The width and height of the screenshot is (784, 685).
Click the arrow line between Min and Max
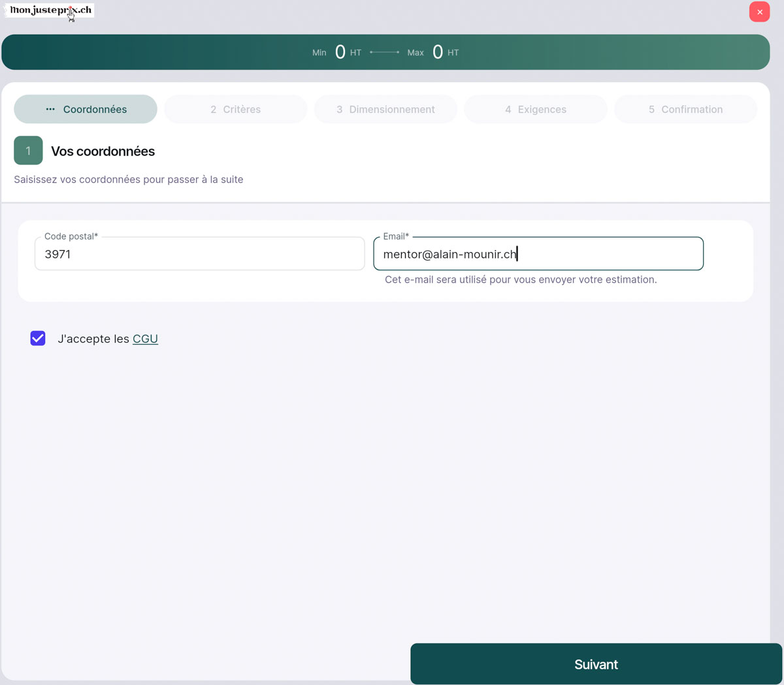384,52
